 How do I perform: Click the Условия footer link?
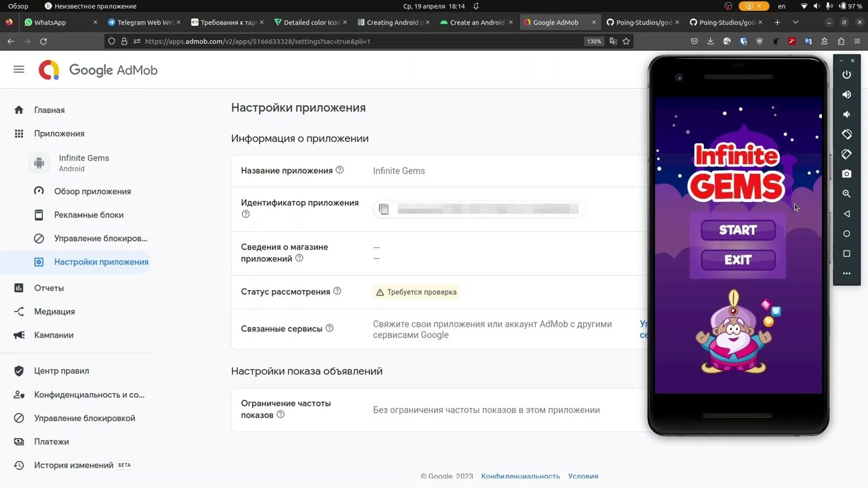[583, 476]
